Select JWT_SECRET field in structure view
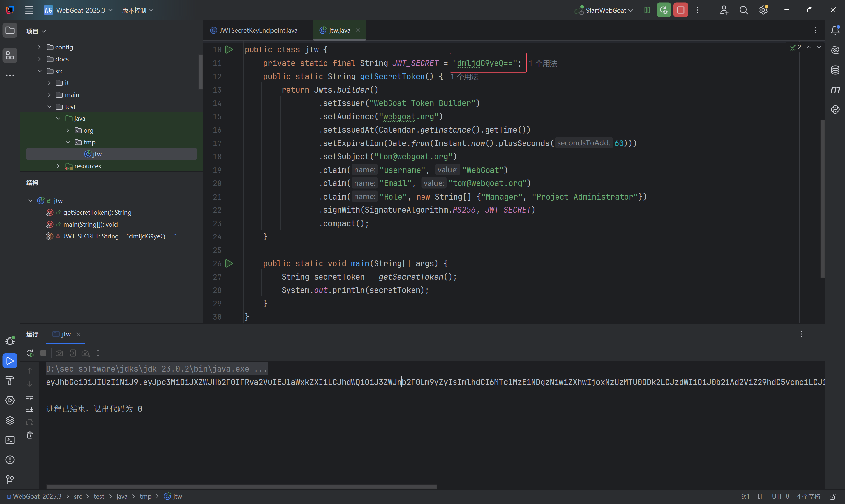 pos(120,236)
